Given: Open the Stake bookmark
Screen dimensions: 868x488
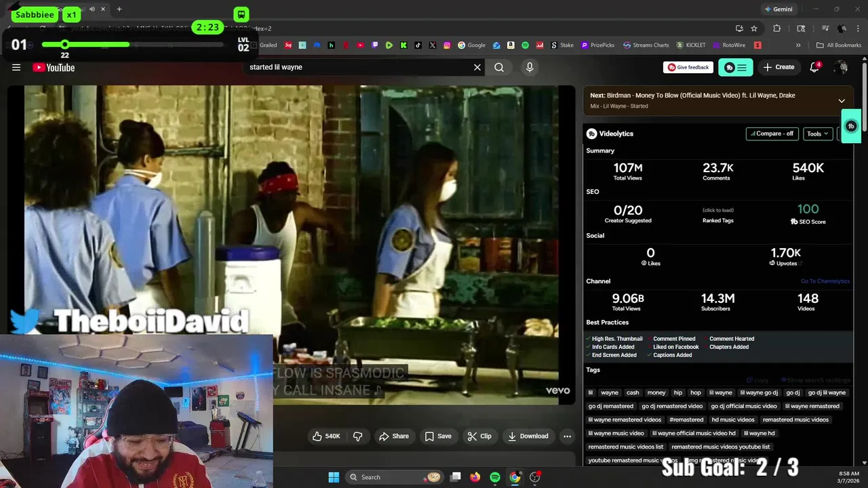Looking at the screenshot, I should pos(561,45).
